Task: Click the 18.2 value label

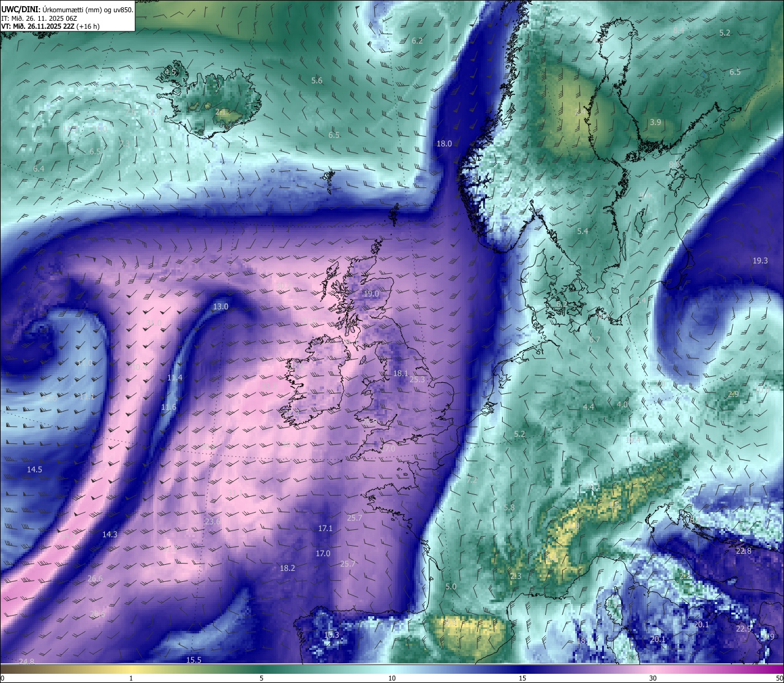Action: 287,568
